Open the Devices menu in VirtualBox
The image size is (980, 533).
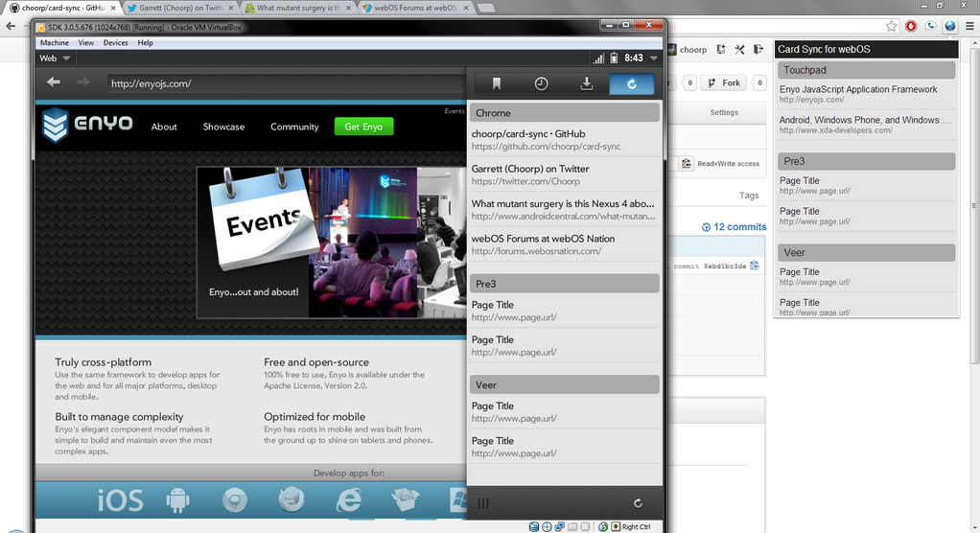(115, 43)
